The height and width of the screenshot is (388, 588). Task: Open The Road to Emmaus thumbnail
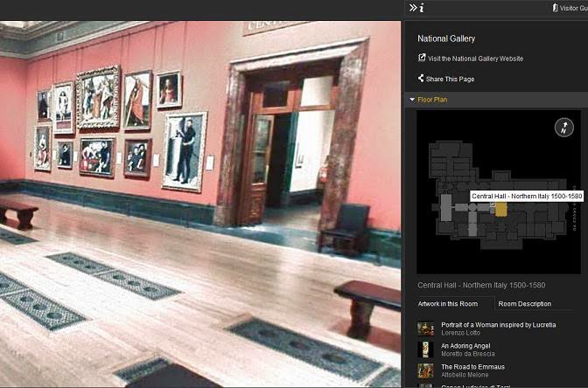tap(425, 371)
